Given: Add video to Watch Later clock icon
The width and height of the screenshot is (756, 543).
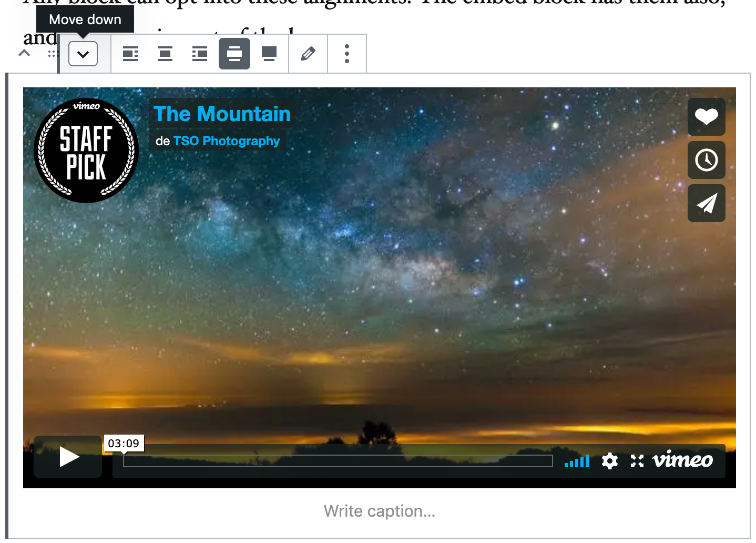Looking at the screenshot, I should [x=707, y=160].
